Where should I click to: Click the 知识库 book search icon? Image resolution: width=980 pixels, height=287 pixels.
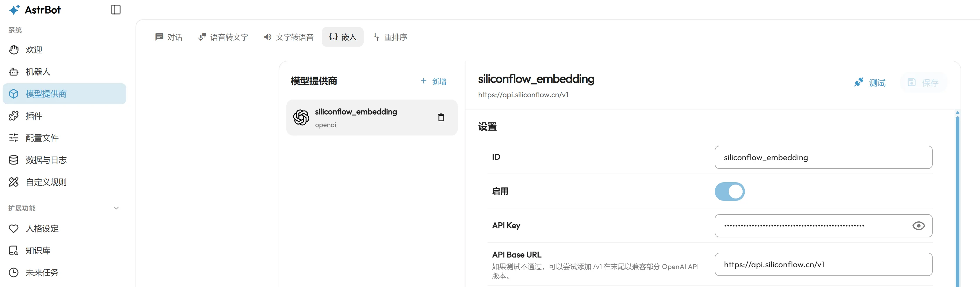click(x=14, y=250)
